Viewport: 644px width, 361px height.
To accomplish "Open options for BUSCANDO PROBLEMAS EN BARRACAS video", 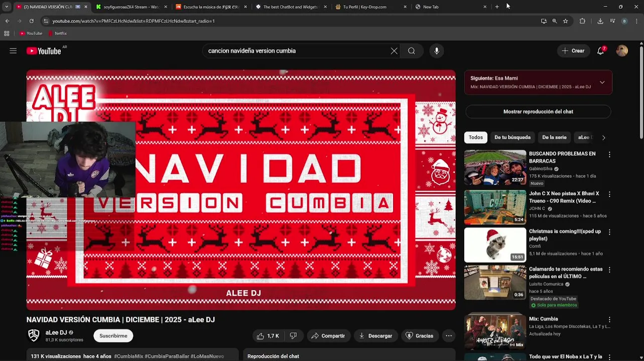I will (x=609, y=155).
